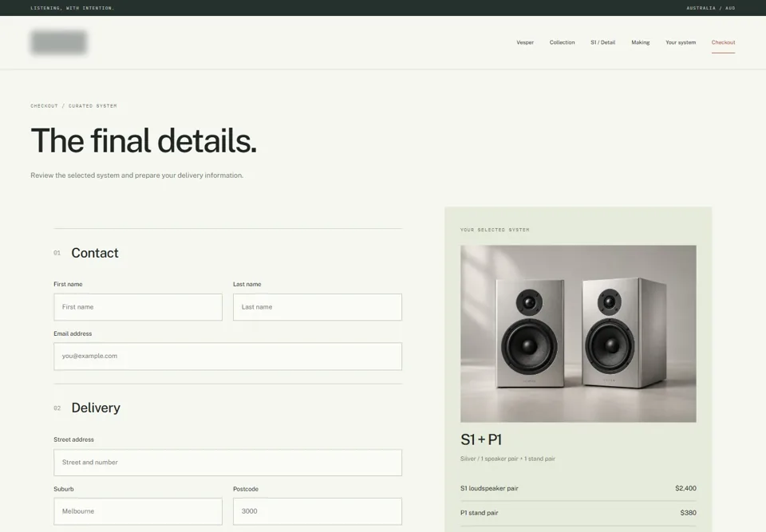This screenshot has height=532, width=766.
Task: Focus the First name input field
Action: click(138, 307)
